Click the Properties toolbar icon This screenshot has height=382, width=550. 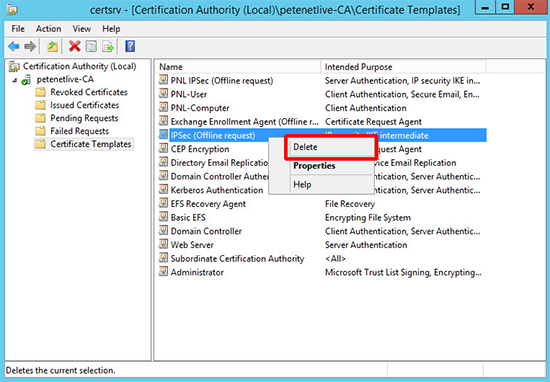pyautogui.click(x=91, y=46)
